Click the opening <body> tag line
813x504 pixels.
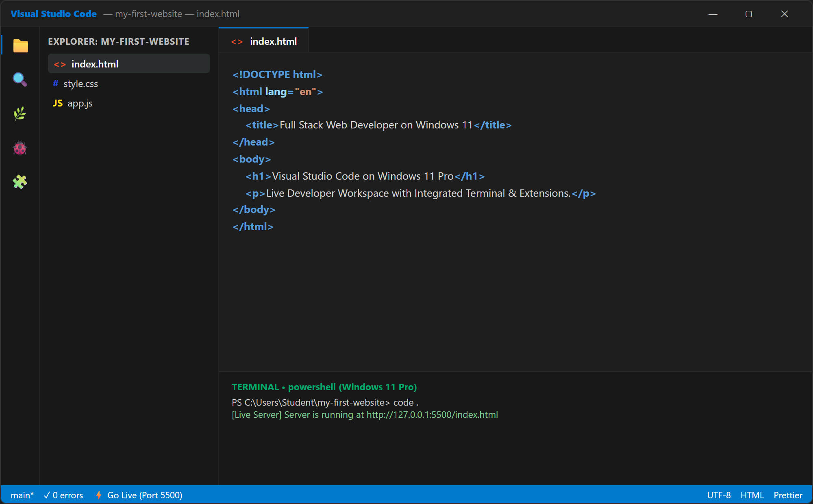click(x=252, y=159)
